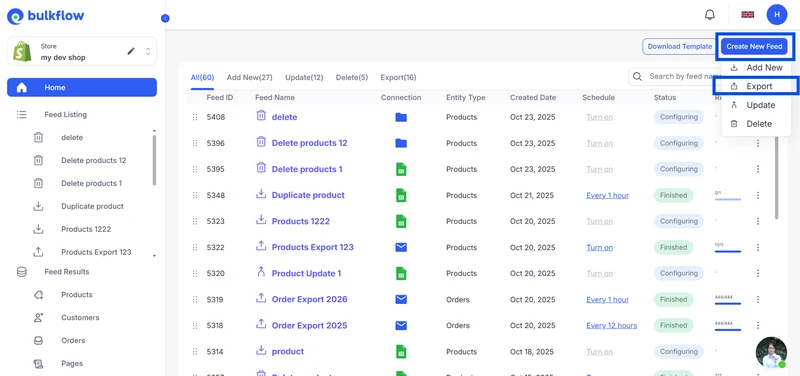Open 'Every 12 hours' schedule for Order Export 2025

pyautogui.click(x=611, y=325)
